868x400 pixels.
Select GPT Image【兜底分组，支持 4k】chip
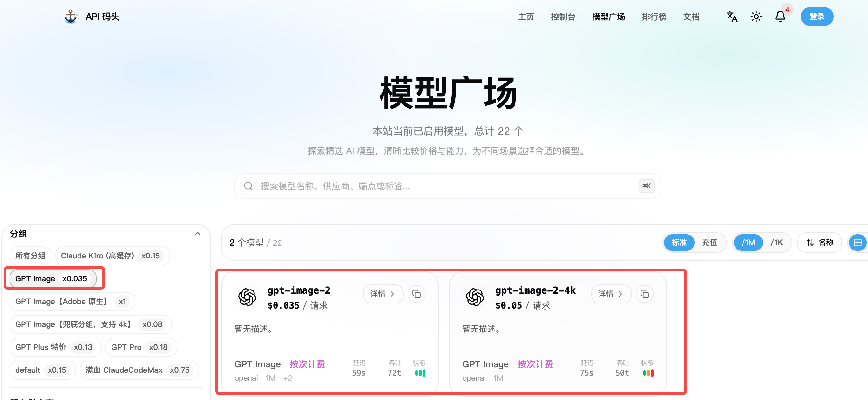[x=90, y=324]
